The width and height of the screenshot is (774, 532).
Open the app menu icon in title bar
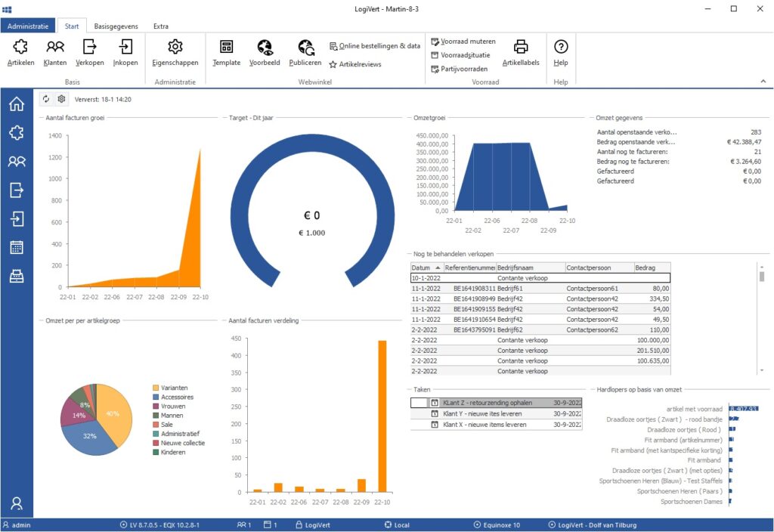pyautogui.click(x=7, y=9)
